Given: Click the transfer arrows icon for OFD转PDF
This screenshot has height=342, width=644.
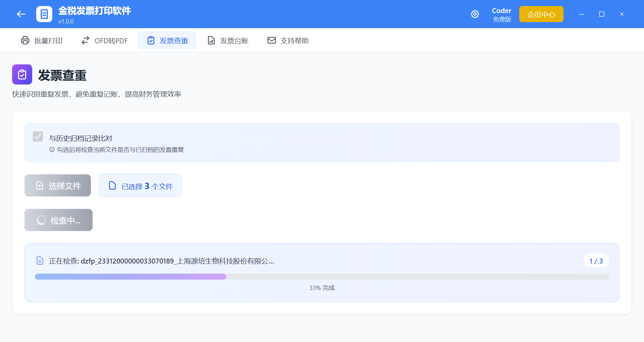Looking at the screenshot, I should (x=85, y=40).
